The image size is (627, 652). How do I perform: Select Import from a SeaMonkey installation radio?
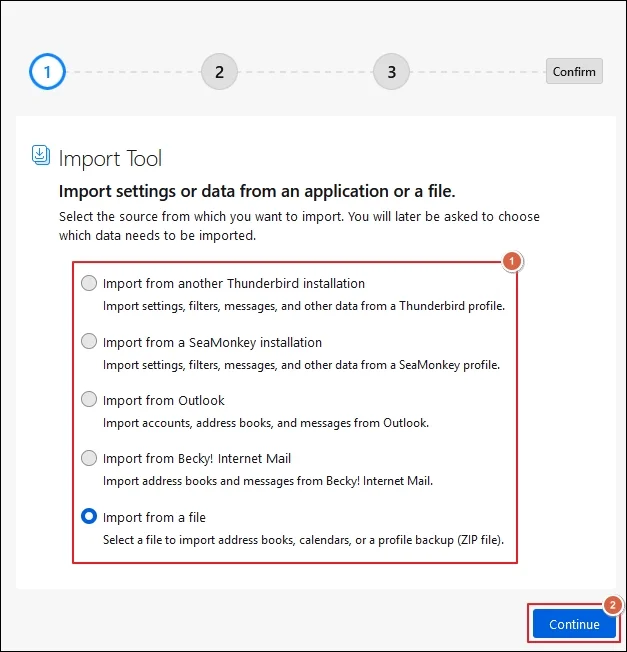(x=89, y=341)
